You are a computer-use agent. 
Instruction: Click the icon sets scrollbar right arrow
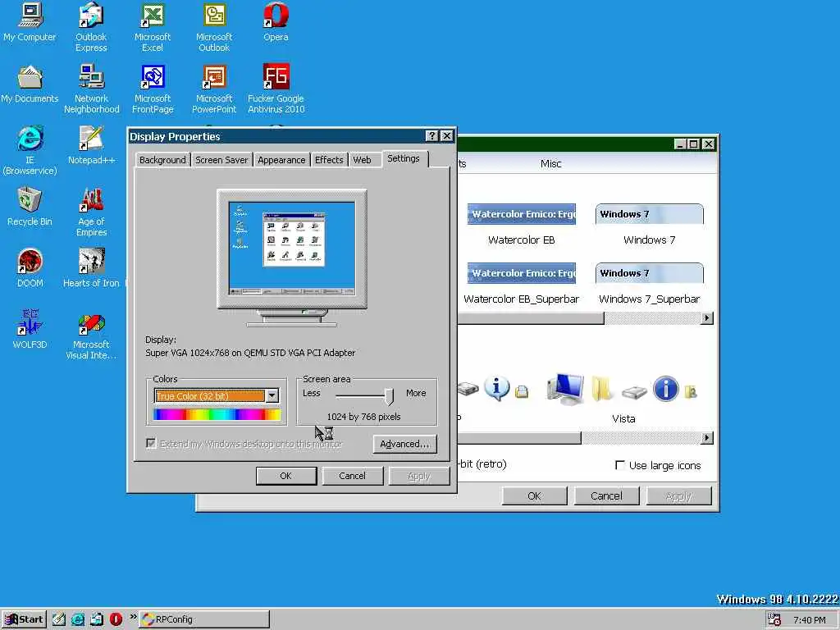707,438
